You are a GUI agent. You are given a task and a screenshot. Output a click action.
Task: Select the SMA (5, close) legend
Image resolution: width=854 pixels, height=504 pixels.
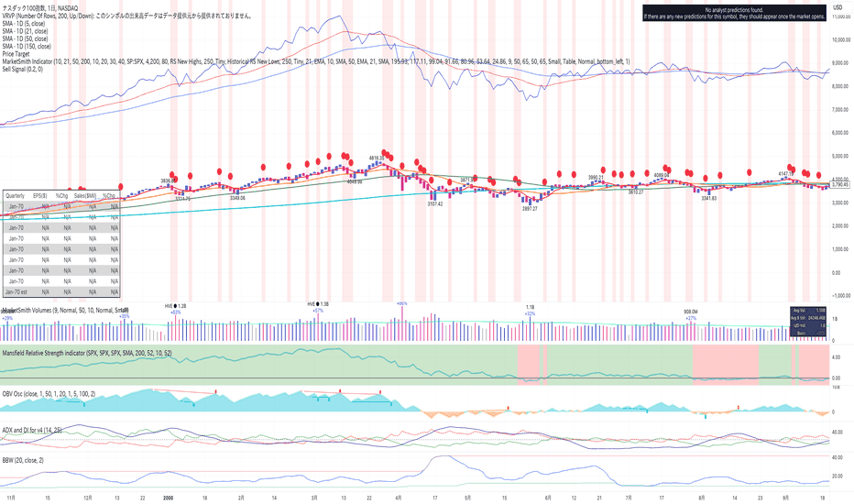(x=24, y=24)
